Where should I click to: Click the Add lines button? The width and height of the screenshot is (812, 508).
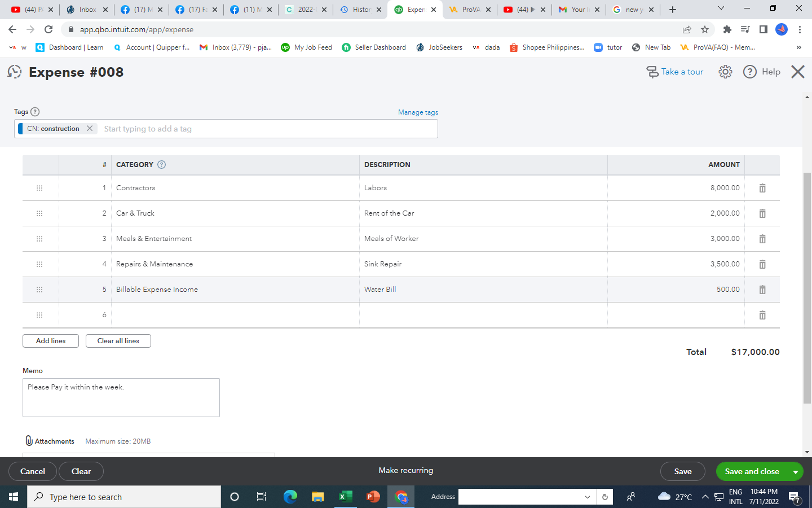point(51,341)
